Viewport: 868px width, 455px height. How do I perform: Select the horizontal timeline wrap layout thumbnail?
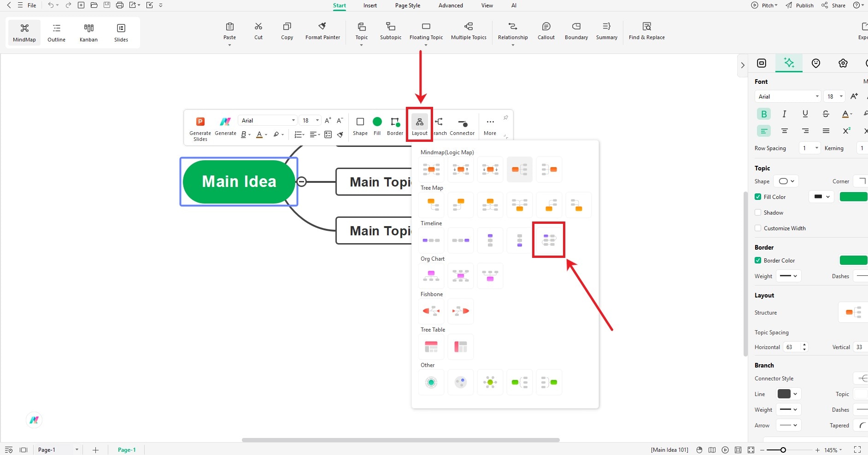[549, 240]
